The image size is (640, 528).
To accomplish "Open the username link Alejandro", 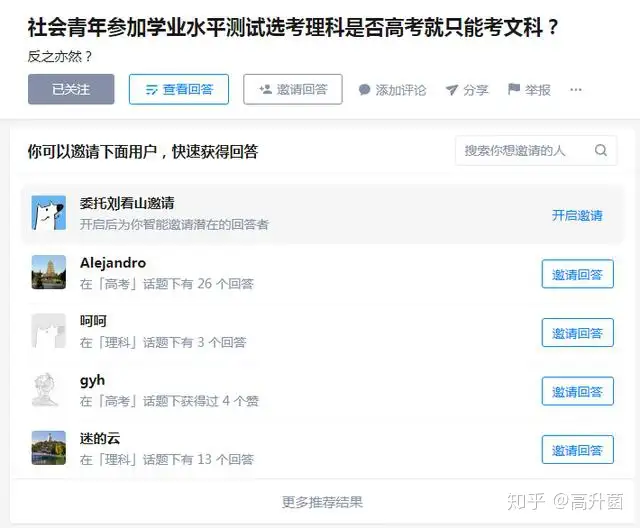I will tap(113, 263).
